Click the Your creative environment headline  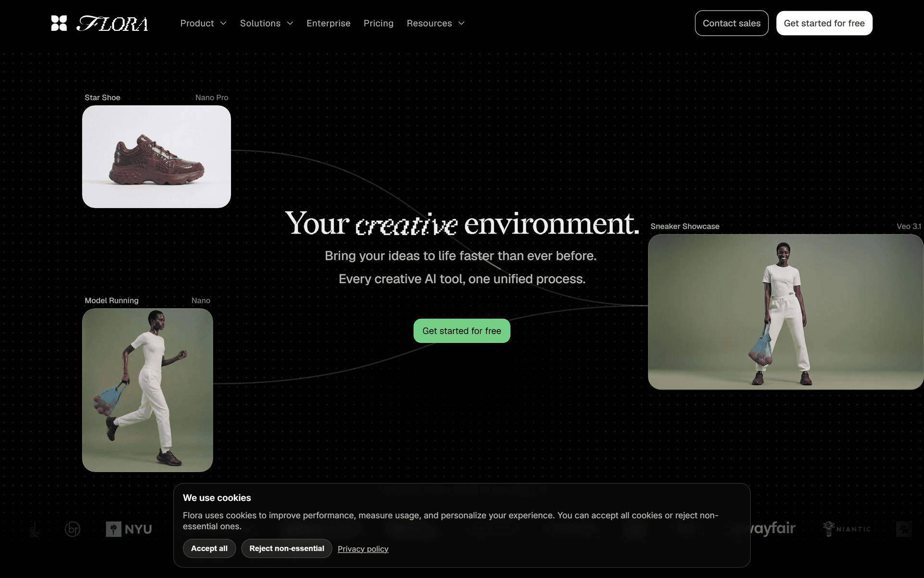[x=462, y=223]
